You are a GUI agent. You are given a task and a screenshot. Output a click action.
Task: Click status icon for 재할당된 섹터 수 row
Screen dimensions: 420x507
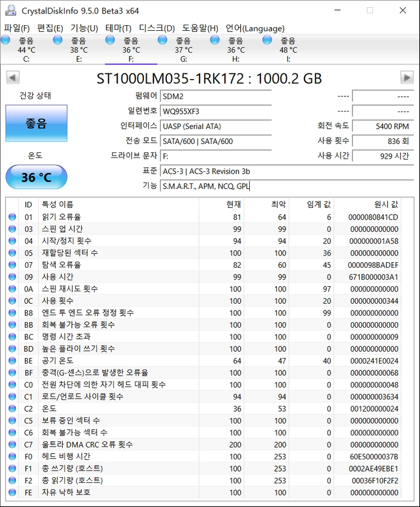tap(12, 253)
